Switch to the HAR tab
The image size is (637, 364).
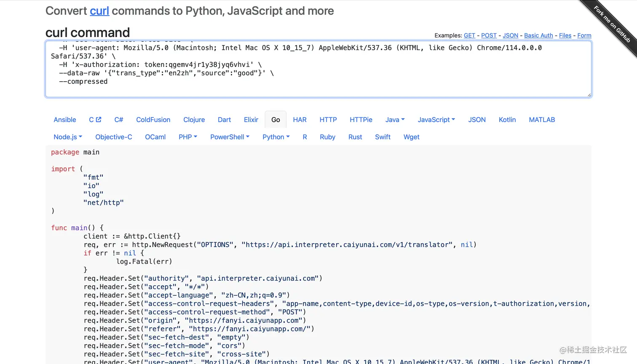(300, 120)
